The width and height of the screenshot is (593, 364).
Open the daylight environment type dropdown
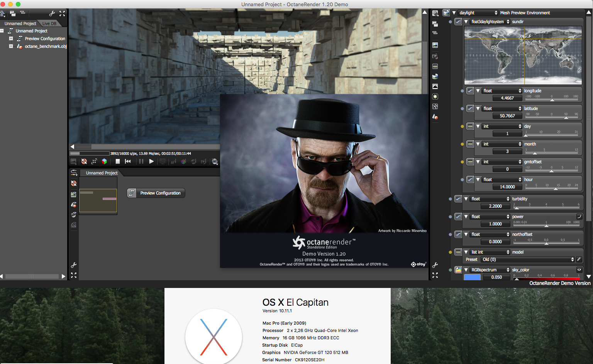tap(478, 13)
